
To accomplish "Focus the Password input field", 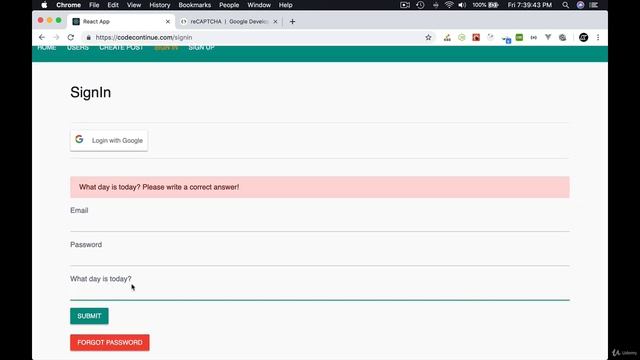I will (320, 257).
